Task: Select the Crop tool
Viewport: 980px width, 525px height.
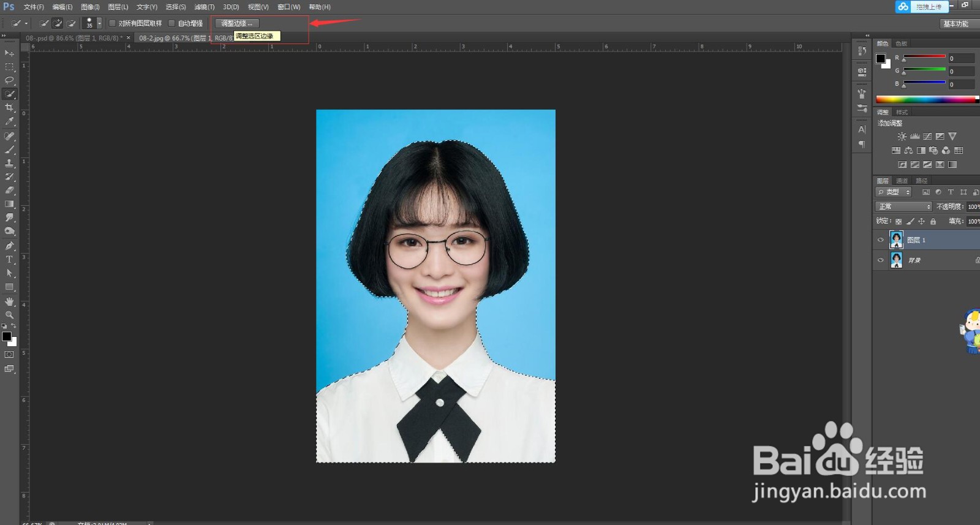Action: click(x=9, y=108)
